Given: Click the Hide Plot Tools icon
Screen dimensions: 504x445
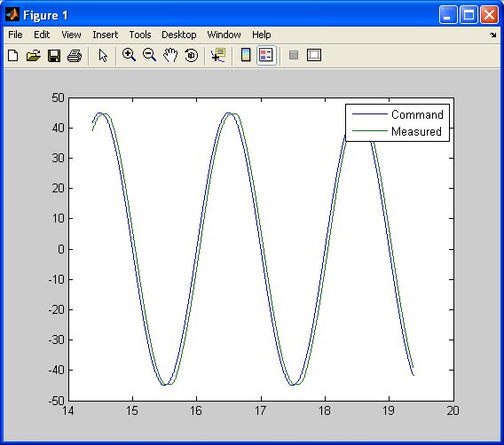Looking at the screenshot, I should 294,55.
